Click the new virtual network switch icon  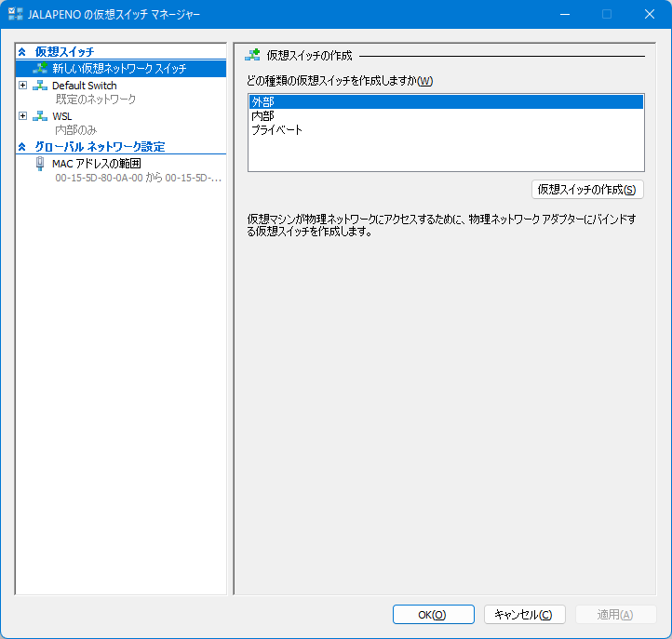click(x=40, y=68)
